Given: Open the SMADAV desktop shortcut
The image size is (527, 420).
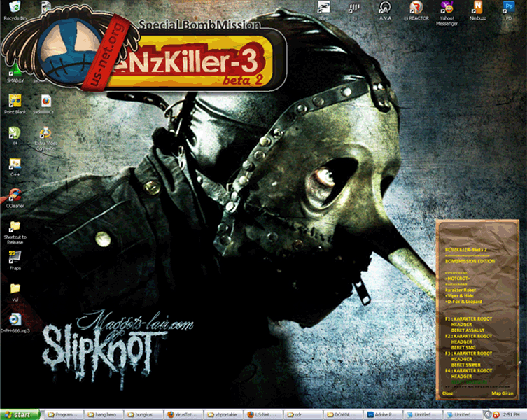Looking at the screenshot, I should (x=15, y=74).
